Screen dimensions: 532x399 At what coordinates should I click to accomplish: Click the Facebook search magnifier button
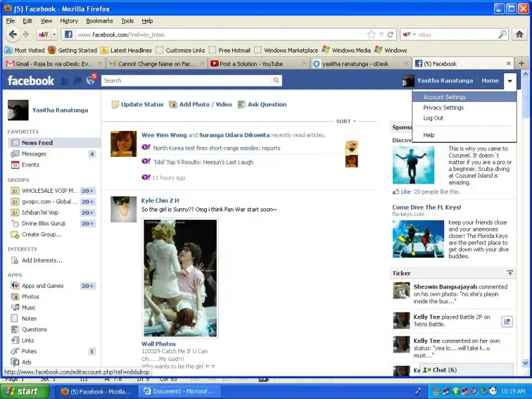pyautogui.click(x=276, y=80)
